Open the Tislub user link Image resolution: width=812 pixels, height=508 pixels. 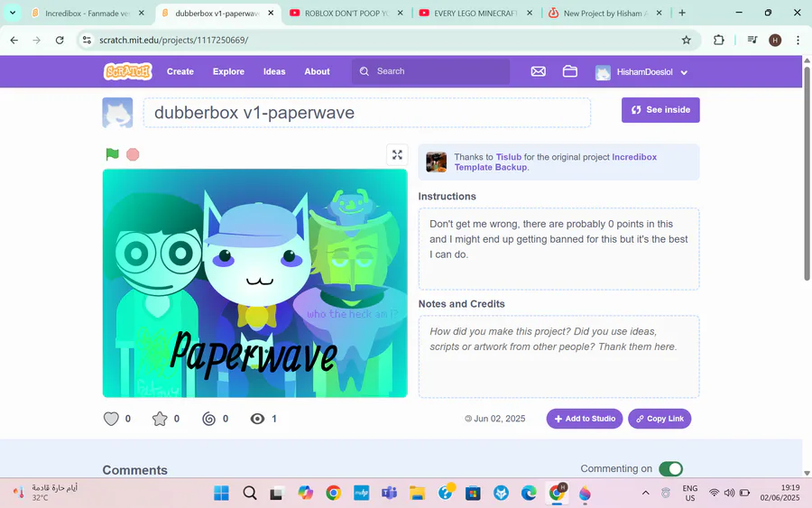click(x=509, y=157)
